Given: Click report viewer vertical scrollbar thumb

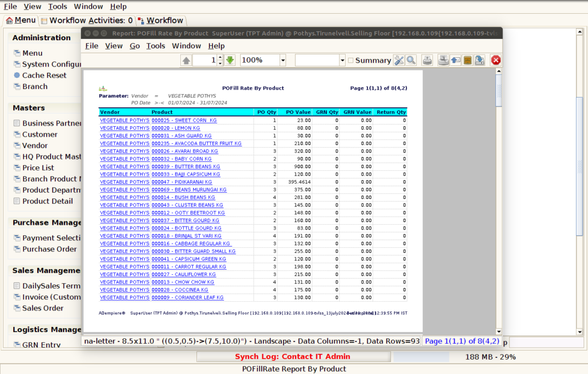Looking at the screenshot, I should tap(499, 91).
